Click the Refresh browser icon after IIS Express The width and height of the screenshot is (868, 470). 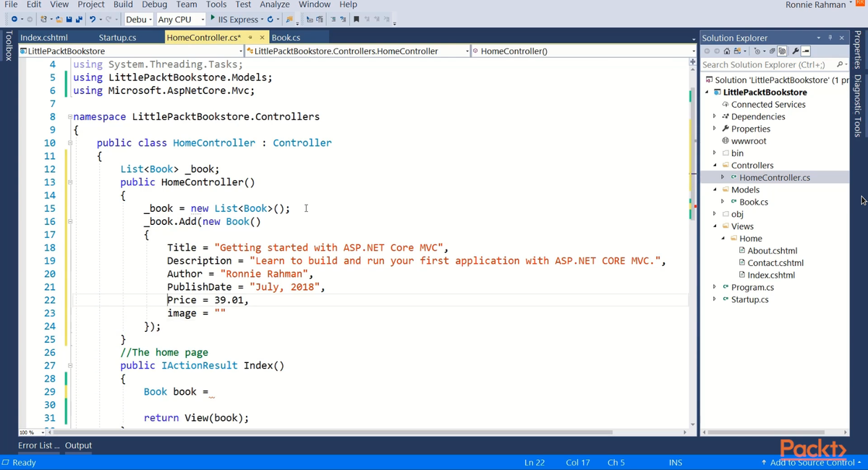271,19
